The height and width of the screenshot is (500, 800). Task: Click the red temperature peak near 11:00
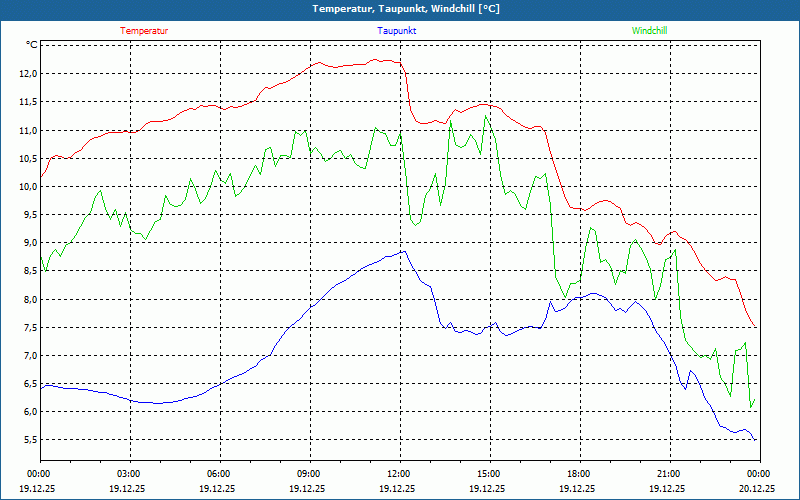click(375, 59)
